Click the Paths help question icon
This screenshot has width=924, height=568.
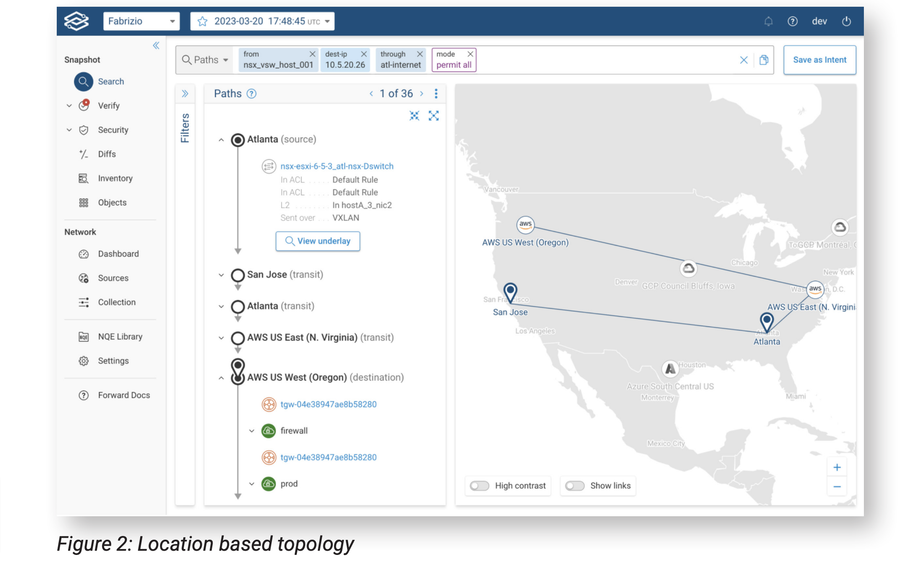[251, 93]
